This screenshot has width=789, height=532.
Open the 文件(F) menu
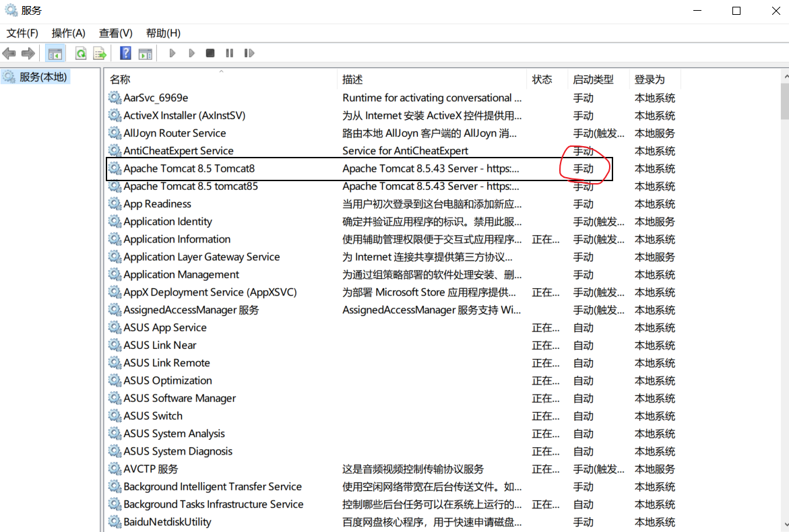point(22,33)
